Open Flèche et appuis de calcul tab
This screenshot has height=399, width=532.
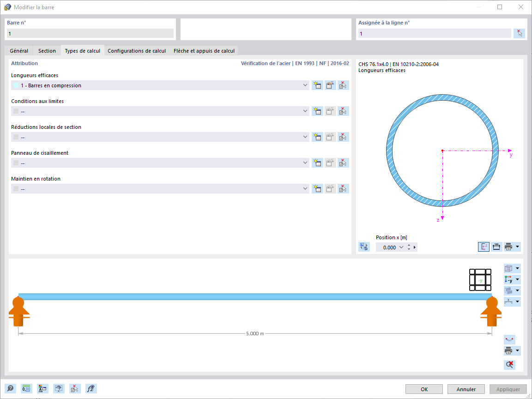point(204,50)
